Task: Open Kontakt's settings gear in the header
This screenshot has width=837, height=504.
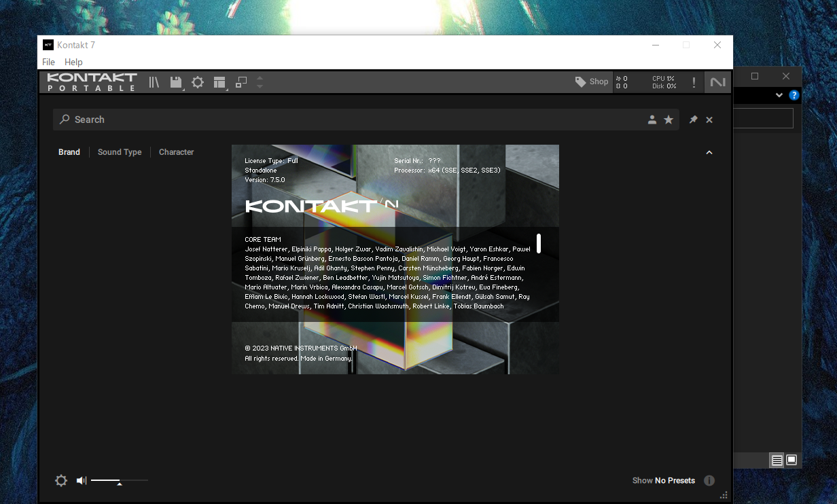Action: (x=198, y=82)
